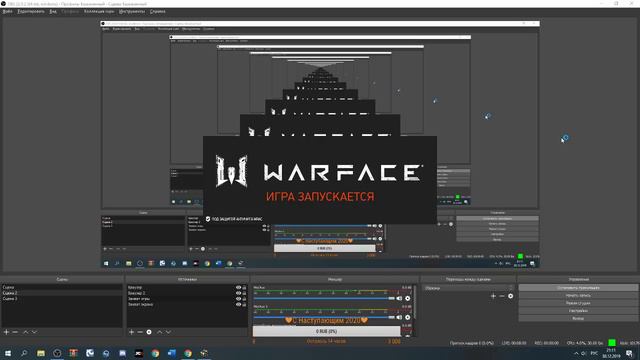
Task: Mute the second mixer channel speaker icon
Action: tap(399, 317)
